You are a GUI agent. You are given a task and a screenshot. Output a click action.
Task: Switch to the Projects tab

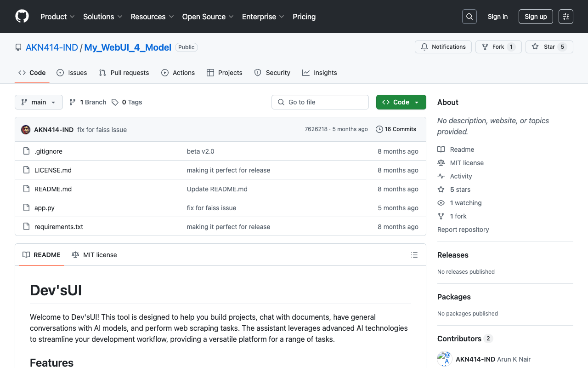coord(225,73)
